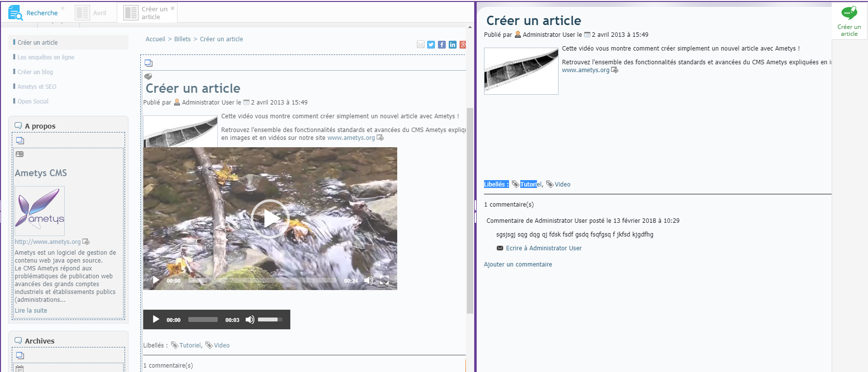Click the '1 commentaire(s)' text in the preview panel
Viewport: 868px width, 372px height.
pyautogui.click(x=509, y=205)
